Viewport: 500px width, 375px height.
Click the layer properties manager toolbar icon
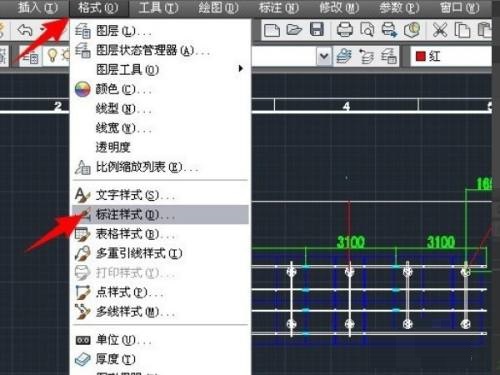[x=31, y=56]
